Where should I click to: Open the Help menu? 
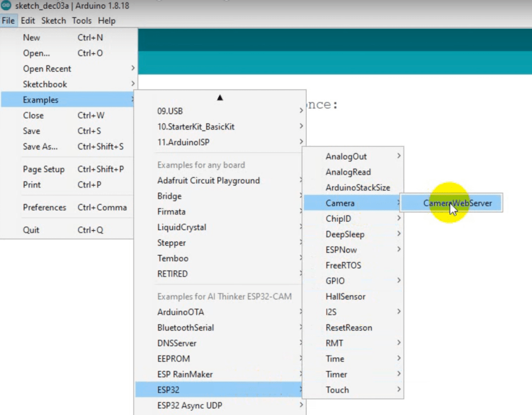[106, 21]
